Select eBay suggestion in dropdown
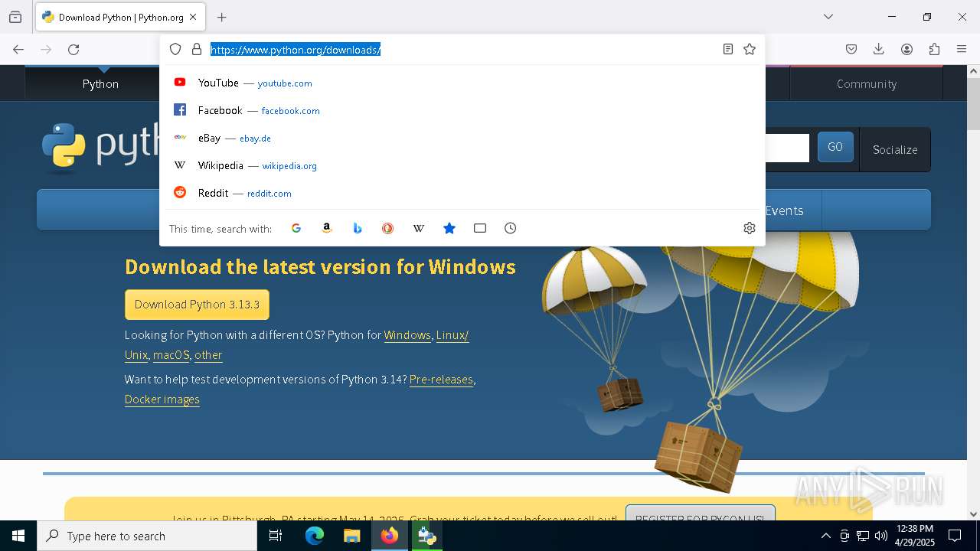 (462, 138)
